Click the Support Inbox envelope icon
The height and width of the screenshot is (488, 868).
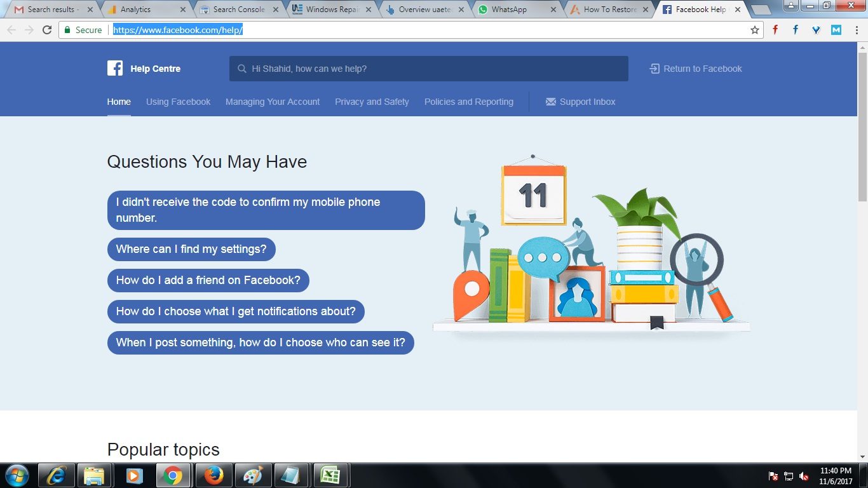pos(551,102)
